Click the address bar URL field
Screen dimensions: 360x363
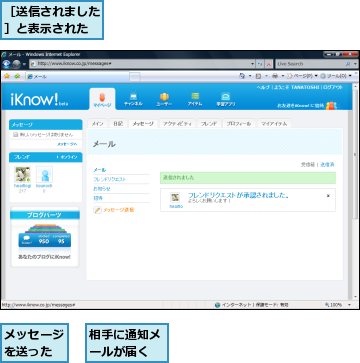(142, 64)
